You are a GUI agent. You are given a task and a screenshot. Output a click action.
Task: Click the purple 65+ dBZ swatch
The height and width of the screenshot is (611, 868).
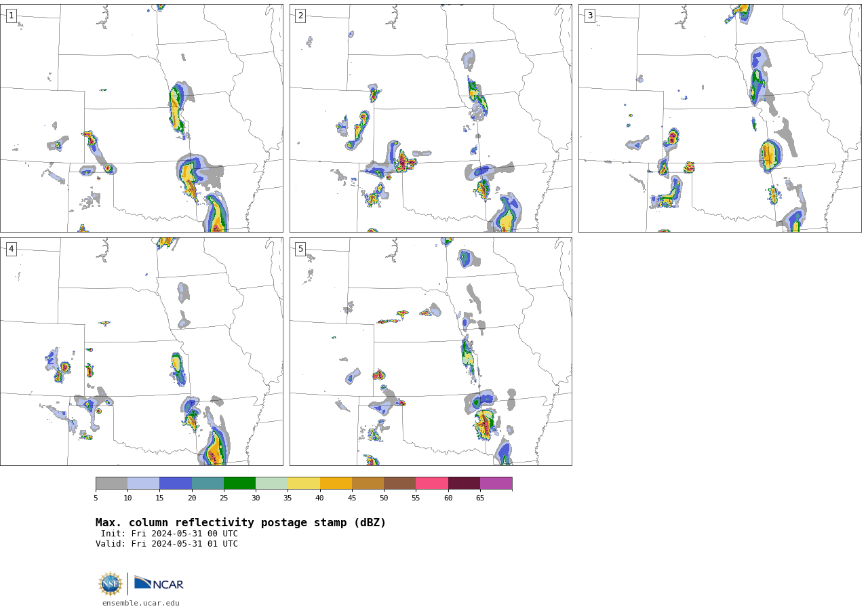496,483
